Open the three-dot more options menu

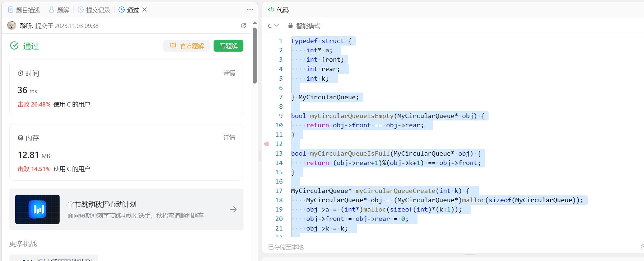tap(250, 10)
